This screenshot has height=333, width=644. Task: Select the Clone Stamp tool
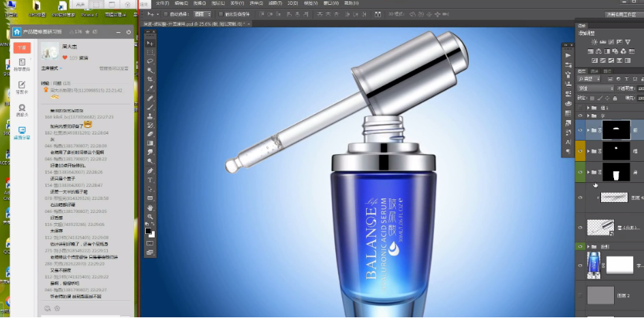[151, 116]
